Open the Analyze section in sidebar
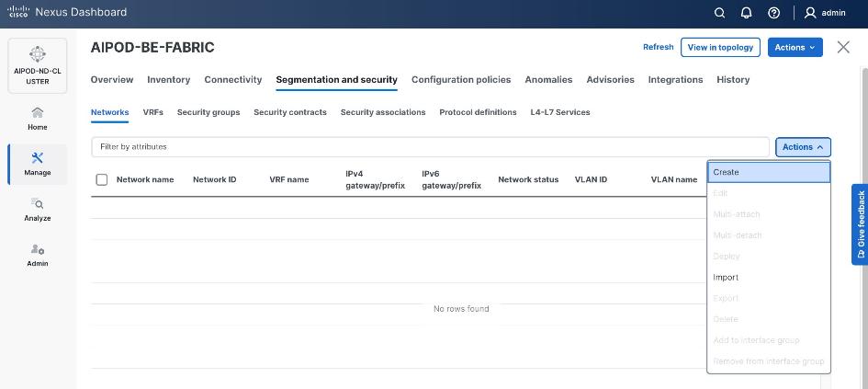The image size is (868, 389). pyautogui.click(x=38, y=210)
